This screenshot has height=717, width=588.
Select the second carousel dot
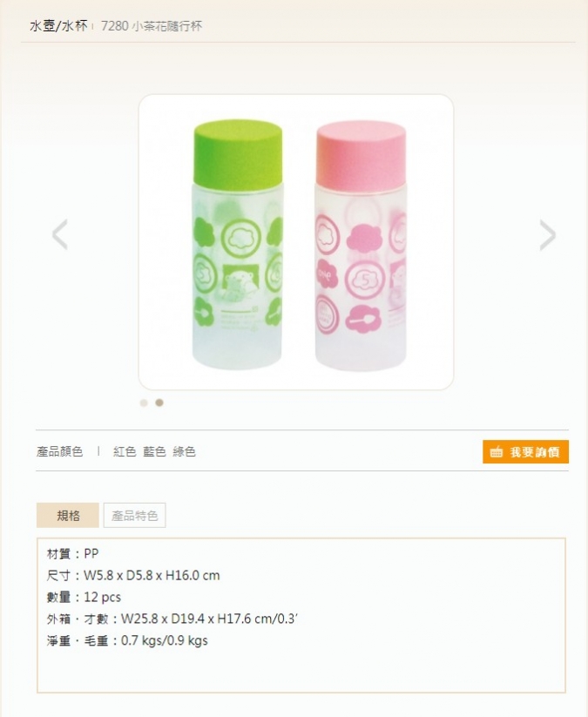159,402
